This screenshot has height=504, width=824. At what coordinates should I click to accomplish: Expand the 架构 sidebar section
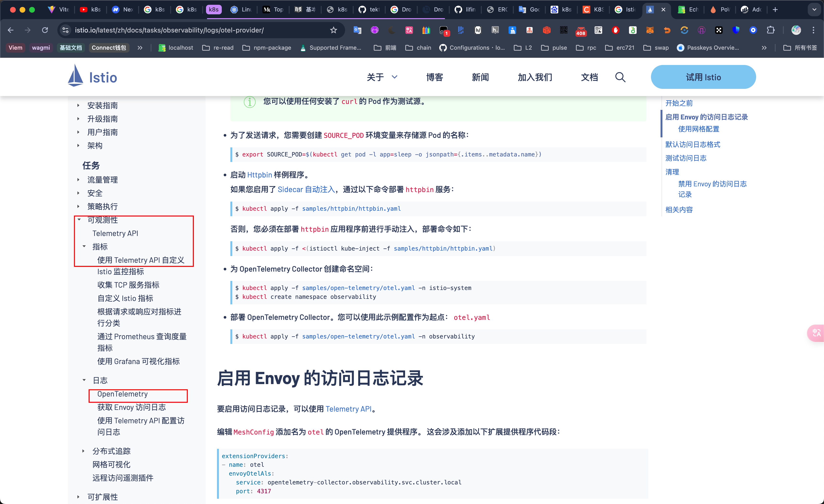coord(78,146)
